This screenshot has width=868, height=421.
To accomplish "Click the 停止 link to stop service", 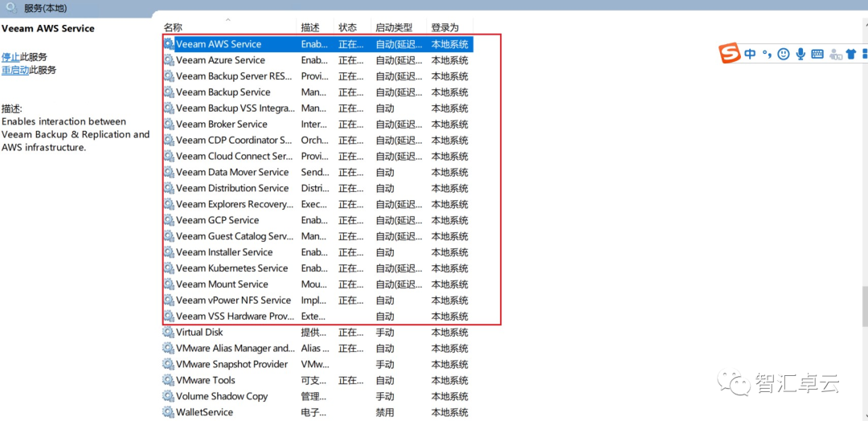I will [10, 57].
